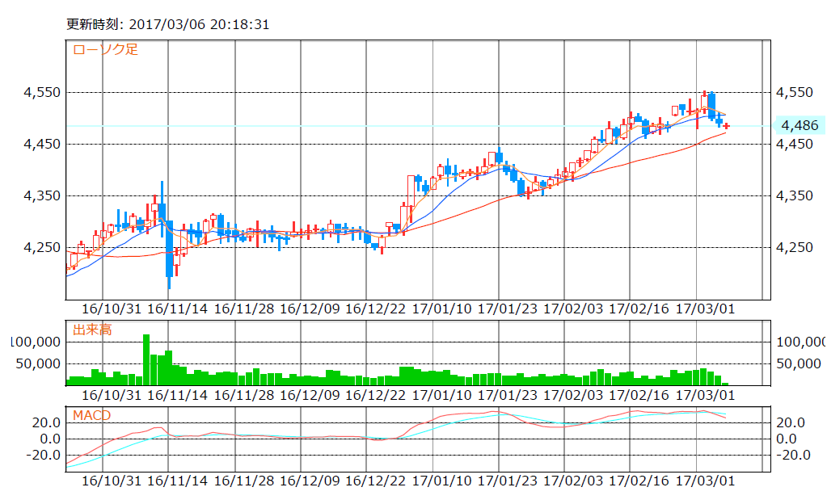The width and height of the screenshot is (827, 504).
Task: Click date 17/03/01 under the MACD chart
Action: tap(706, 481)
